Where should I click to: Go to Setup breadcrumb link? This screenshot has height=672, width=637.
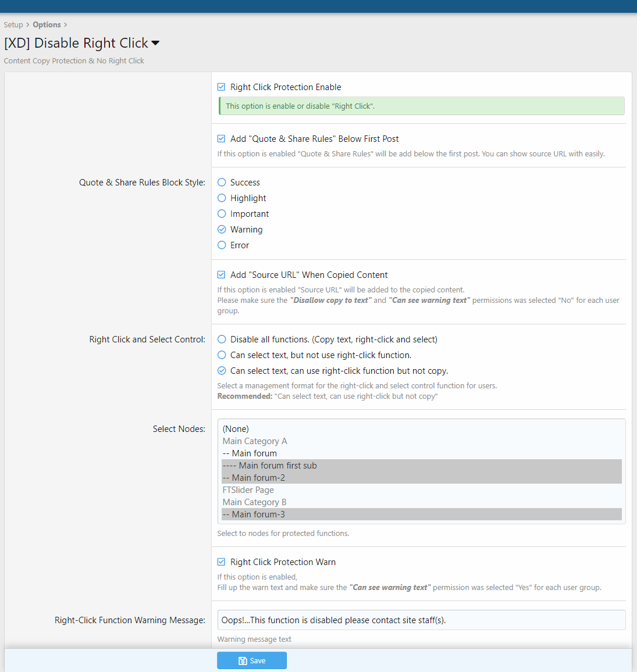pyautogui.click(x=13, y=25)
